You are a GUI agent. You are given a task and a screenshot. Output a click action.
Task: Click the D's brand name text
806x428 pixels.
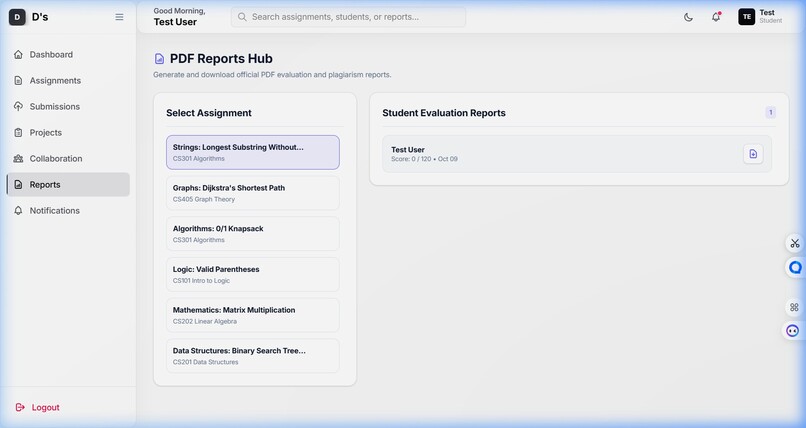pyautogui.click(x=40, y=17)
